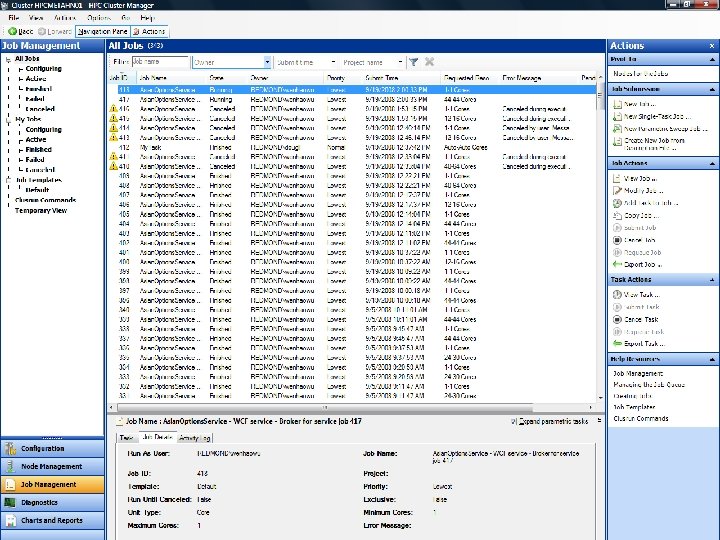Open the File menu
Screen dimensions: 720x540
coord(14,18)
